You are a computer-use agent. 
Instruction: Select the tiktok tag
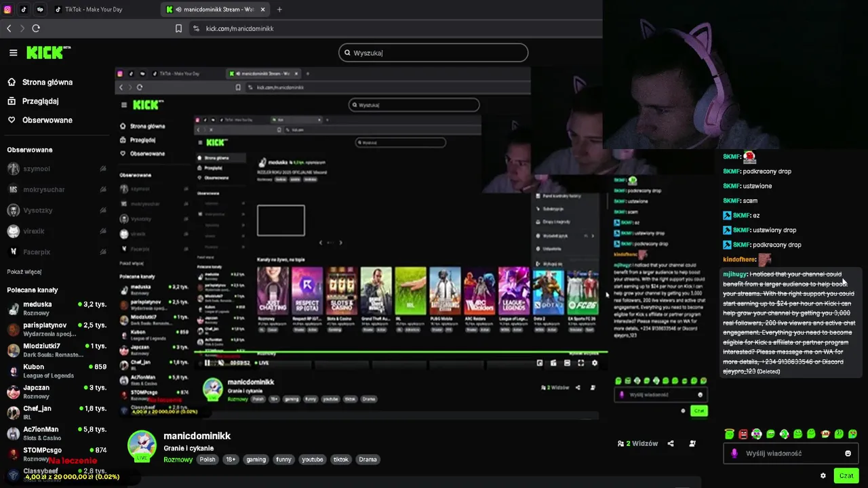pyautogui.click(x=341, y=460)
